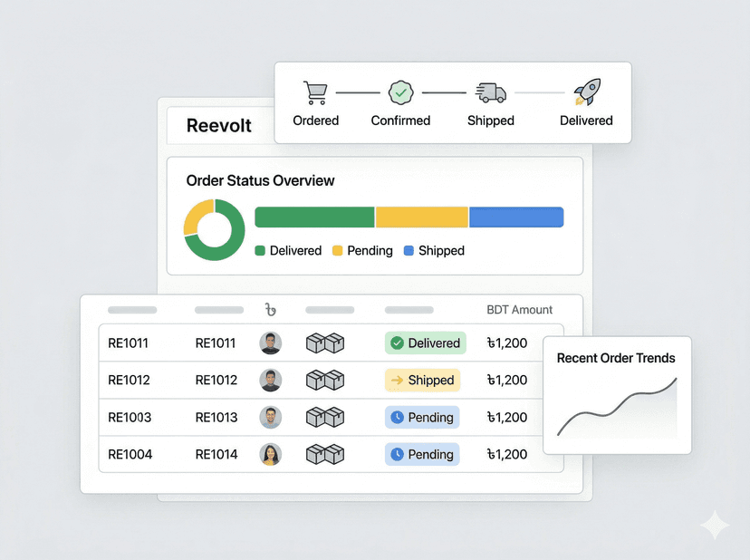750x560 pixels.
Task: Click the package boxes icon in RE1014 row
Action: pos(325,454)
